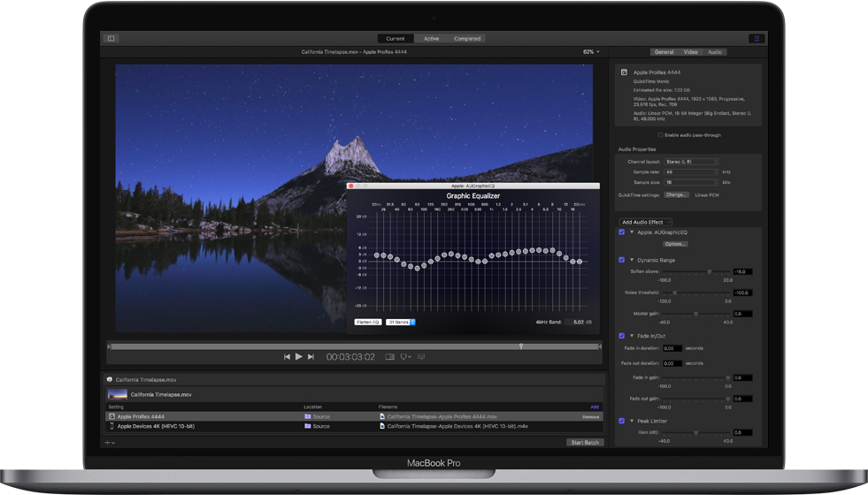Open the Video inspector tab

tap(690, 52)
